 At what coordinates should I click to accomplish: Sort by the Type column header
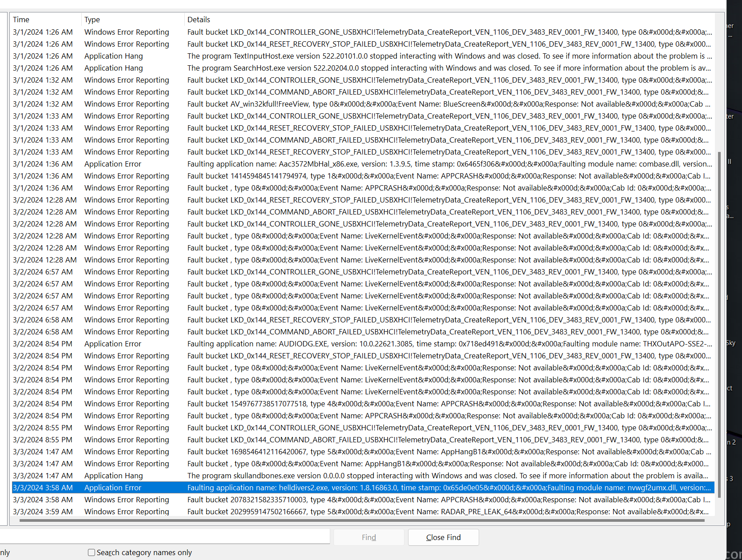[133, 20]
